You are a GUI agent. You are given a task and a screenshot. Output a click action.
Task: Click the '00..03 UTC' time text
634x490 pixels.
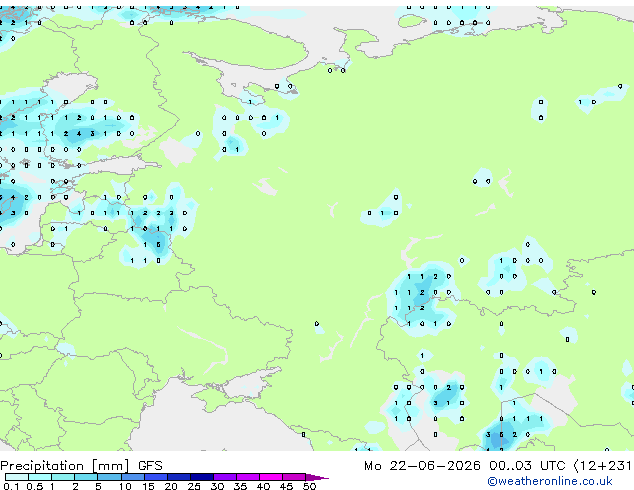(526, 466)
